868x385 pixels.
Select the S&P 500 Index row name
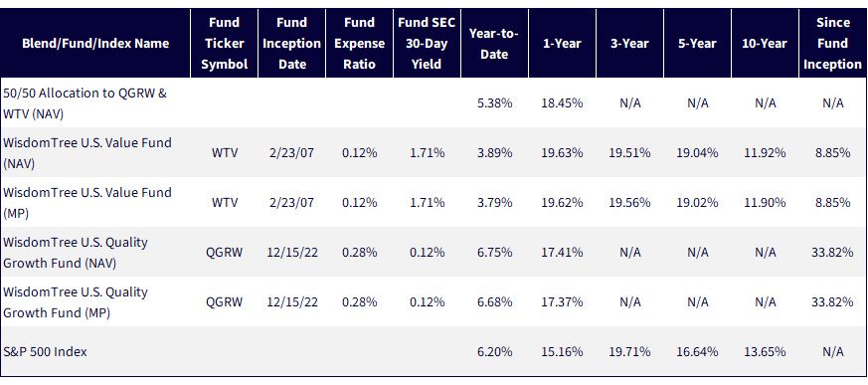click(45, 351)
